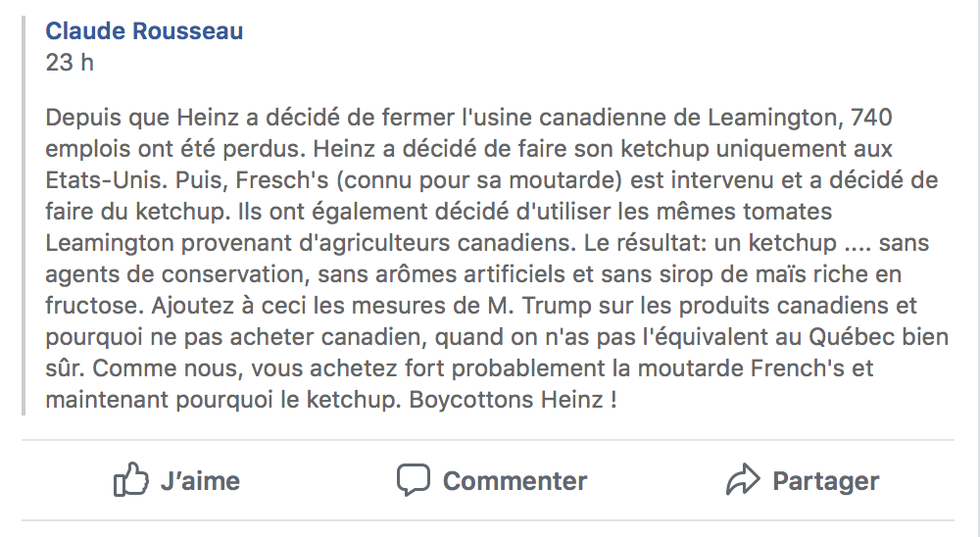Click the Commenter button label
The height and width of the screenshot is (537, 980).
coord(515,481)
